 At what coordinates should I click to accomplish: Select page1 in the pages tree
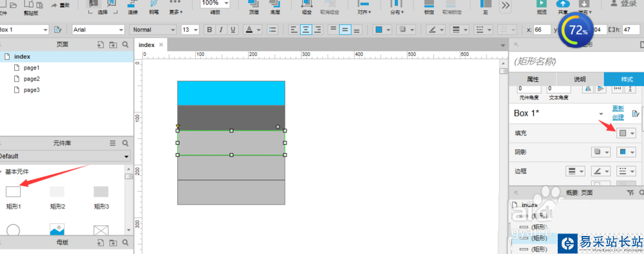(x=32, y=68)
